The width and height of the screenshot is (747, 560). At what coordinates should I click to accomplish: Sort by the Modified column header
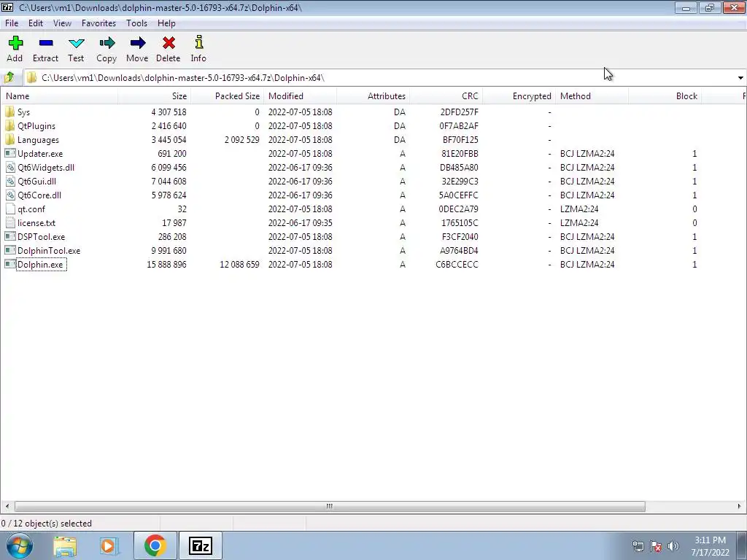tap(300, 96)
